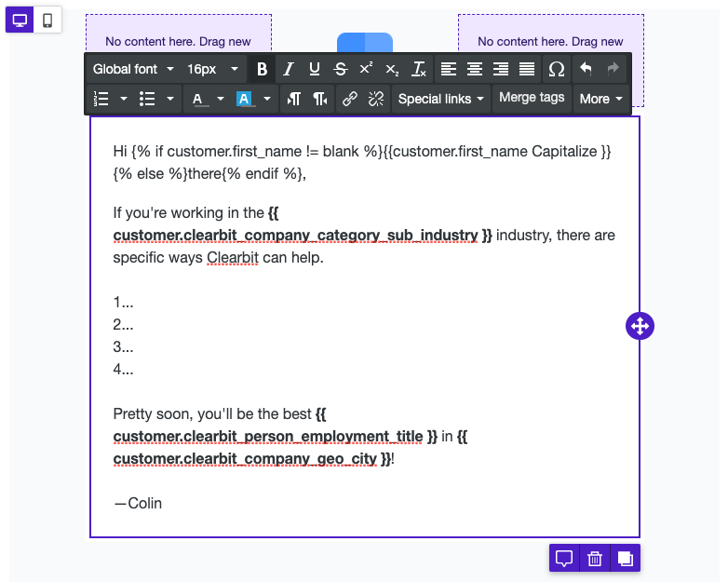Screen dimensions: 728x582
Task: Insert special character omega
Action: click(556, 69)
